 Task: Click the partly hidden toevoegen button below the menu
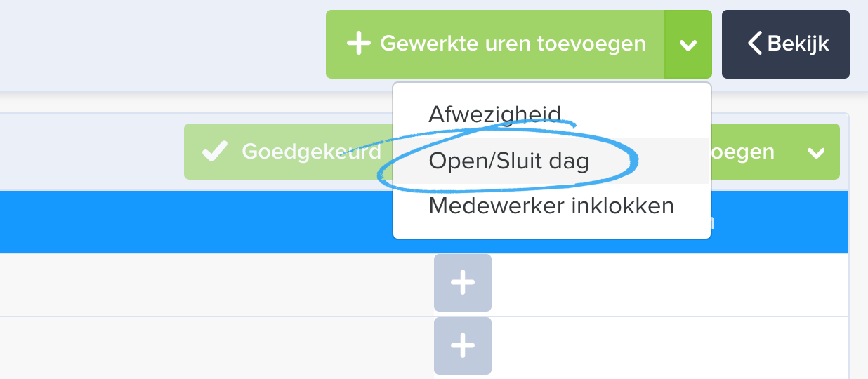coord(743,152)
